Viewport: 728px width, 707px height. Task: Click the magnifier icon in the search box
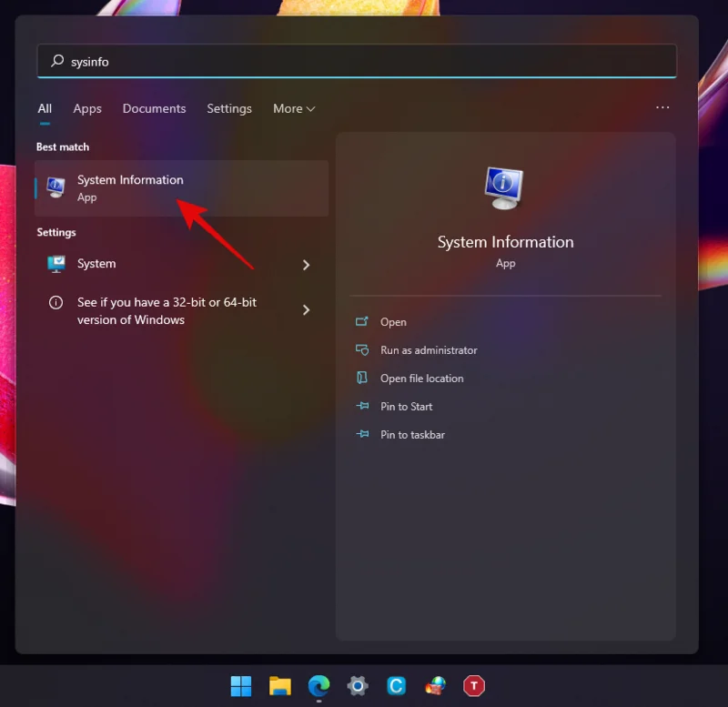(56, 61)
